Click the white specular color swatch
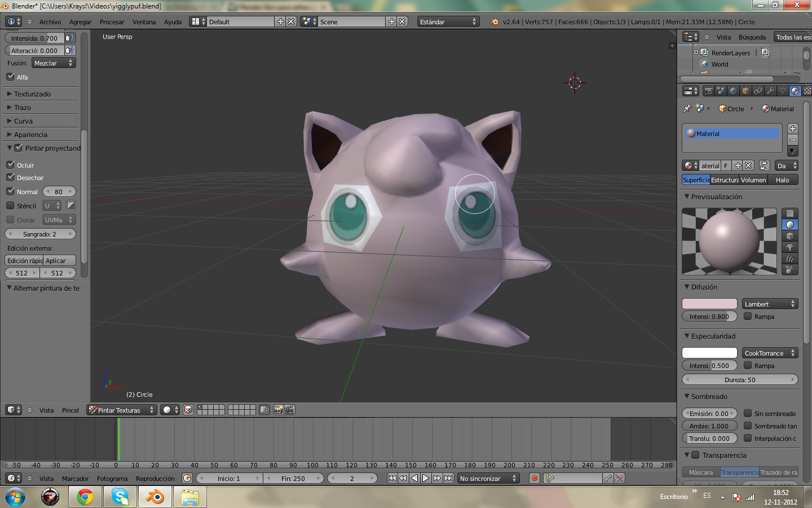Viewport: 812px width, 508px height. pos(709,353)
